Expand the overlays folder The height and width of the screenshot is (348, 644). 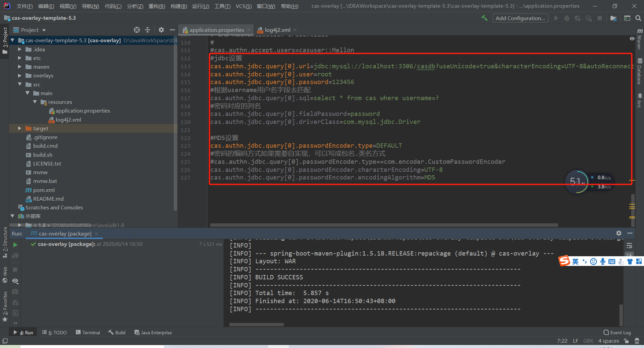[19, 75]
